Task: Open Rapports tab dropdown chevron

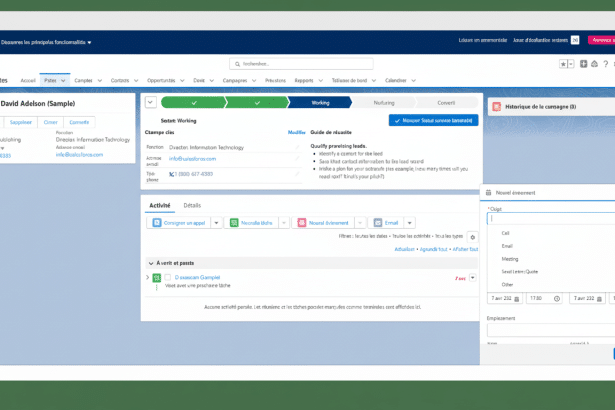Action: click(320, 80)
